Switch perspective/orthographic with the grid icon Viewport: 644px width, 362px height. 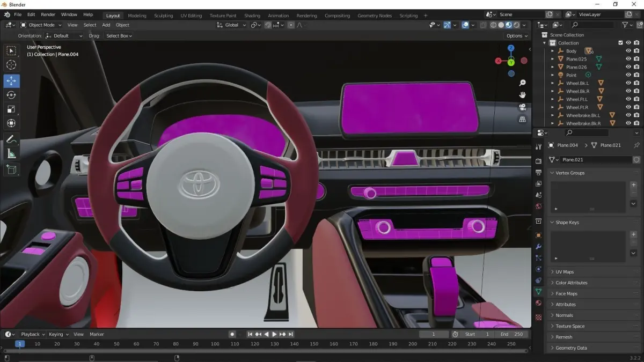(522, 119)
